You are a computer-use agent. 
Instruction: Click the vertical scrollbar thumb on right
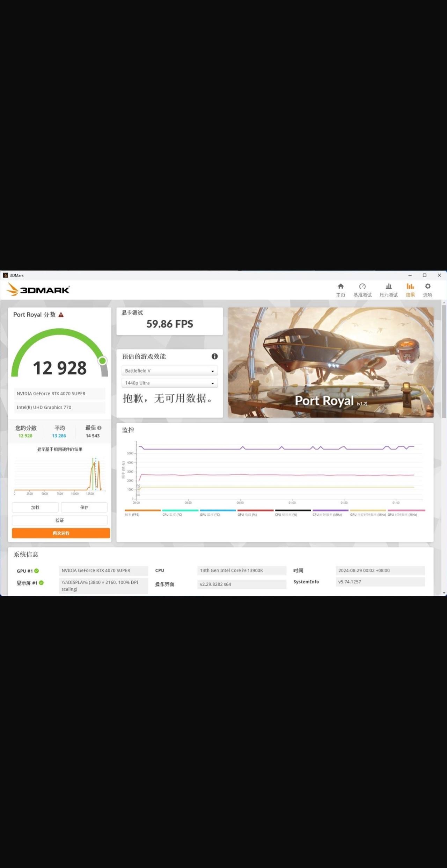(x=444, y=361)
